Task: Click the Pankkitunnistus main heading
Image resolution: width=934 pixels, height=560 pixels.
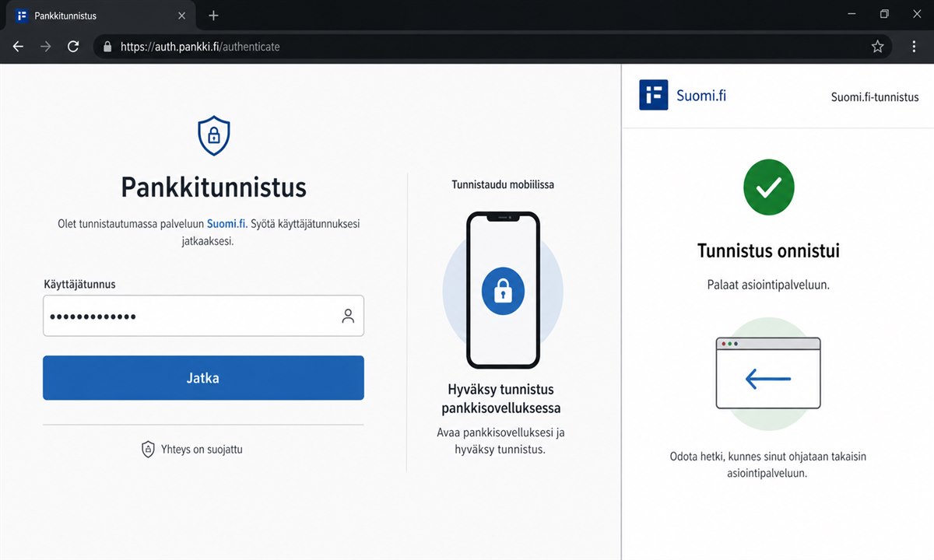Action: click(213, 187)
